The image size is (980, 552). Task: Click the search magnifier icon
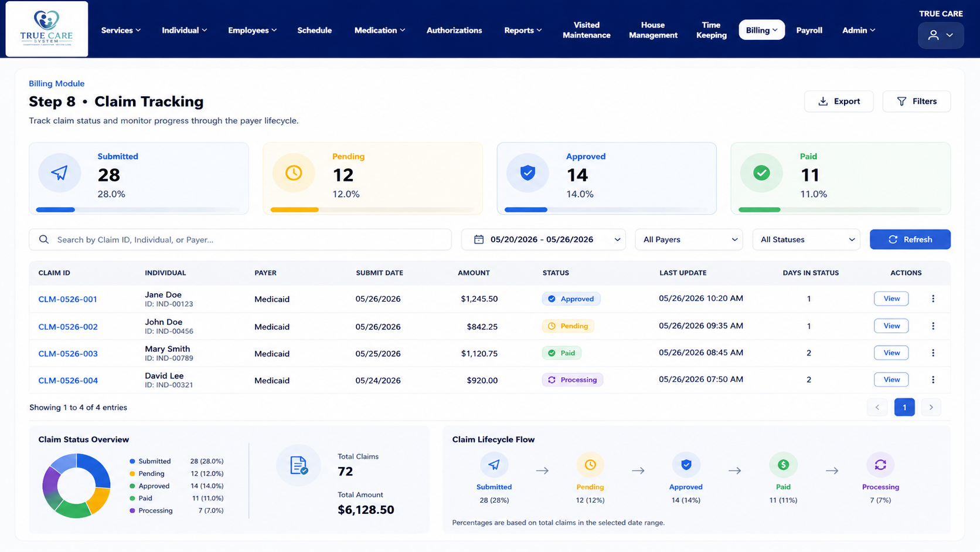tap(44, 239)
